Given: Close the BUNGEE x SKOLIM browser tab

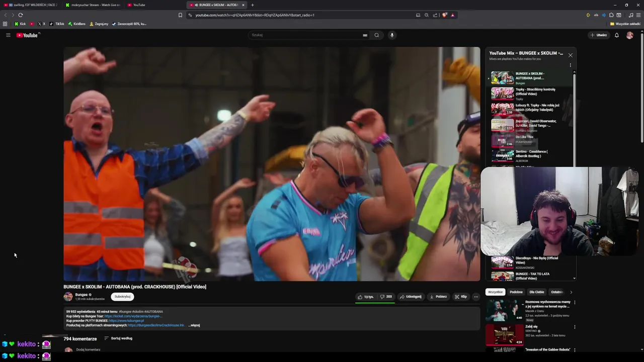Looking at the screenshot, I should (x=243, y=5).
